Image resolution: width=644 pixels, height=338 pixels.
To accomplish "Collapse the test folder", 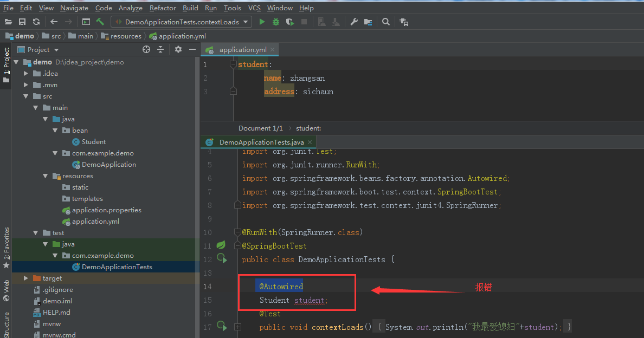I will (x=36, y=233).
